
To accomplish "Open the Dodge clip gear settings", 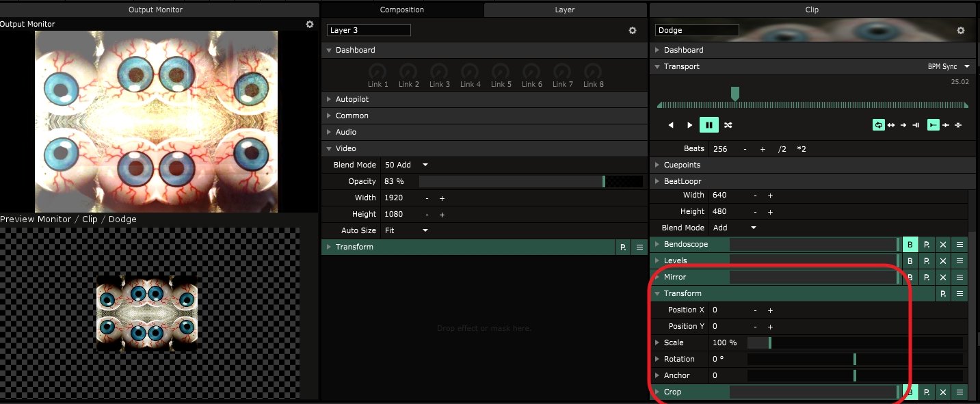I will [961, 31].
